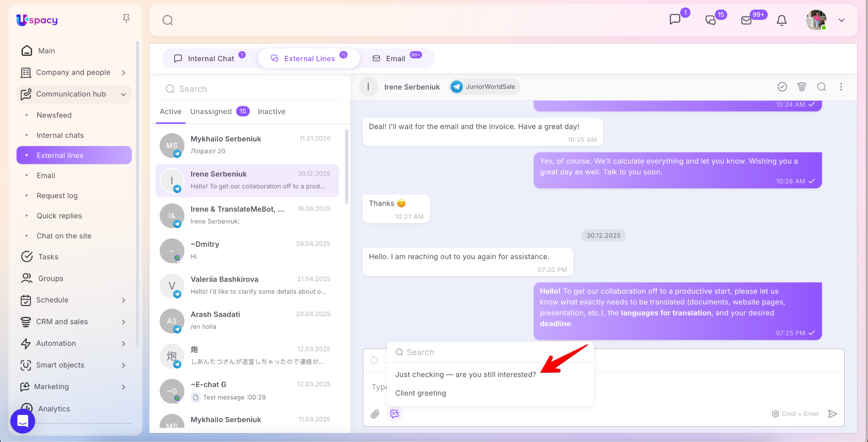Open the three-dot chat options menu
This screenshot has width=868, height=442.
point(841,87)
